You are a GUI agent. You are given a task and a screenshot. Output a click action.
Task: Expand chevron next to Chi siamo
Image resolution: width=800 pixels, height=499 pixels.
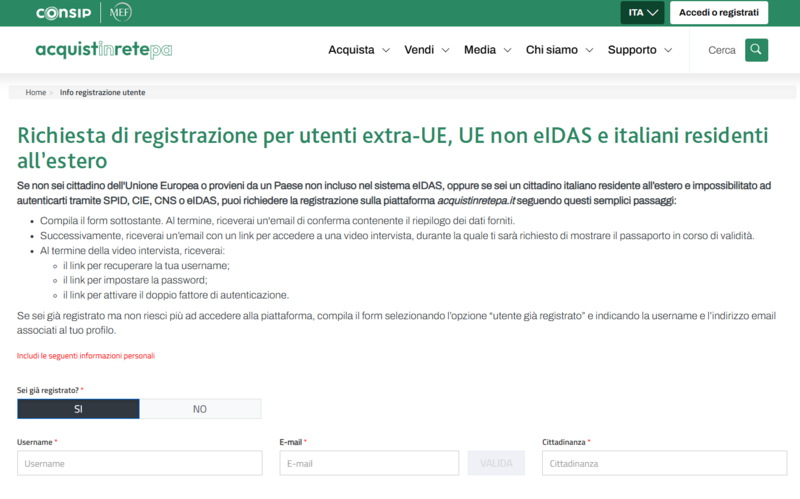click(x=589, y=51)
